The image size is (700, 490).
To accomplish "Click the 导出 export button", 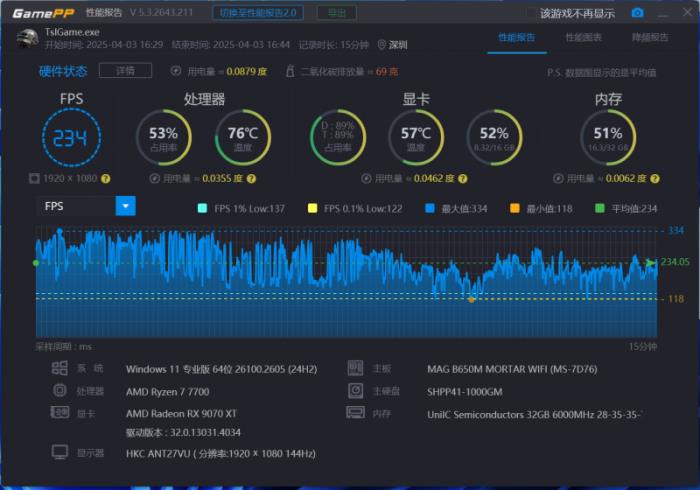I will 337,12.
